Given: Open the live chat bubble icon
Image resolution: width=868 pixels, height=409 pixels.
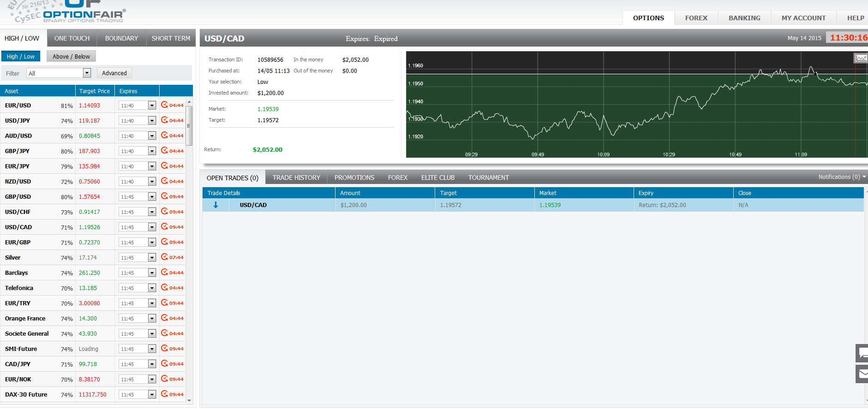Looking at the screenshot, I should pyautogui.click(x=862, y=353).
